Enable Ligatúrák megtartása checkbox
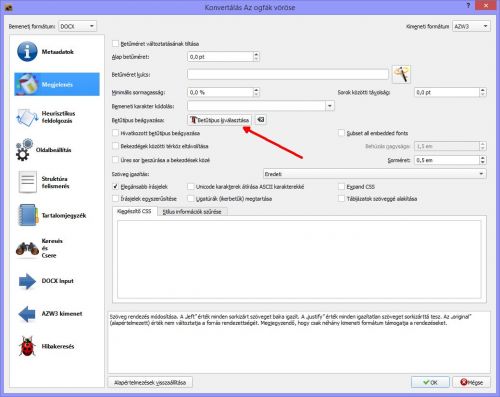 [x=191, y=199]
